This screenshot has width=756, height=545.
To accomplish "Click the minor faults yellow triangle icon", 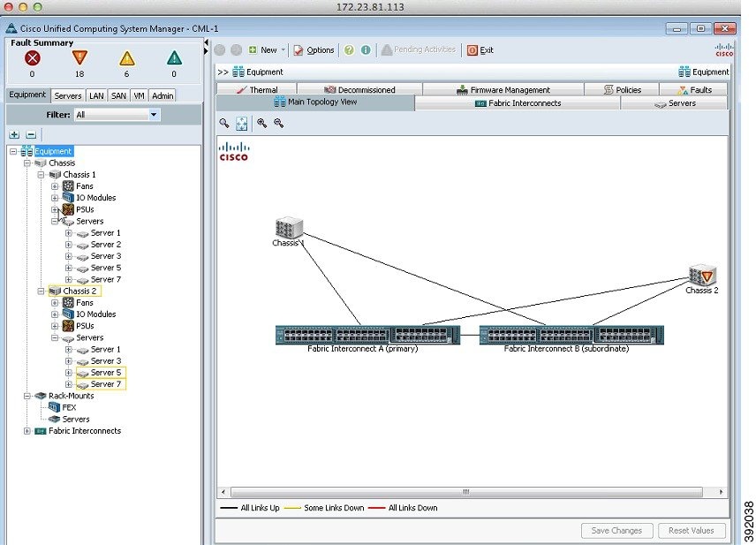I will point(126,60).
